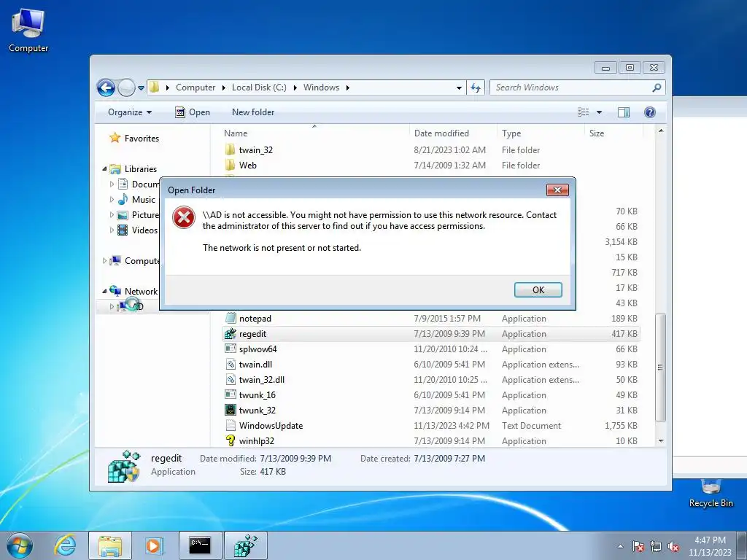Click New folder in the toolbar
Screen dimensions: 747x560
point(253,112)
